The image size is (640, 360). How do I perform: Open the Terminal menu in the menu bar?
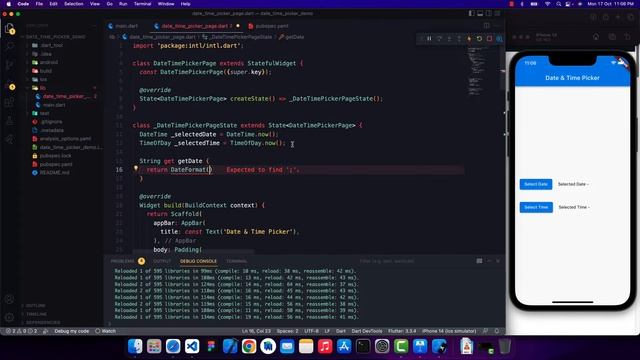[142, 4]
